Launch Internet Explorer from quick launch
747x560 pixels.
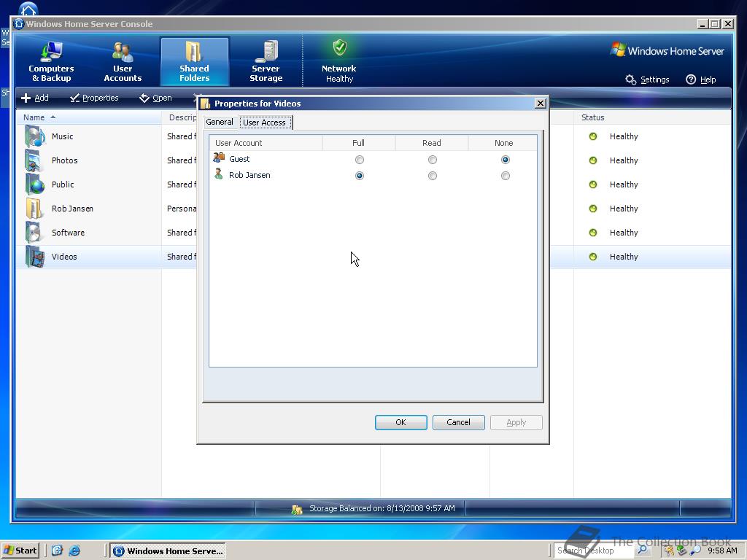75,551
